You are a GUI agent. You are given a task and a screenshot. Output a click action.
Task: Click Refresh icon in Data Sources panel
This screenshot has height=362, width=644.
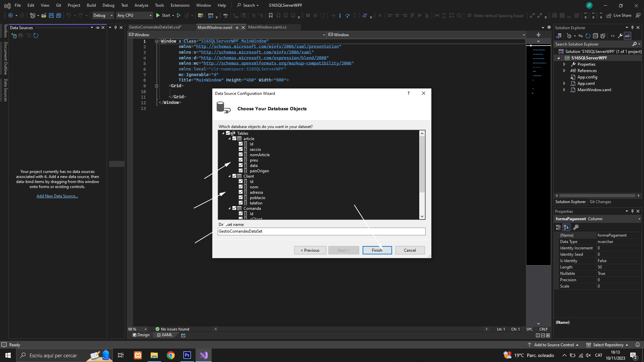(36, 36)
